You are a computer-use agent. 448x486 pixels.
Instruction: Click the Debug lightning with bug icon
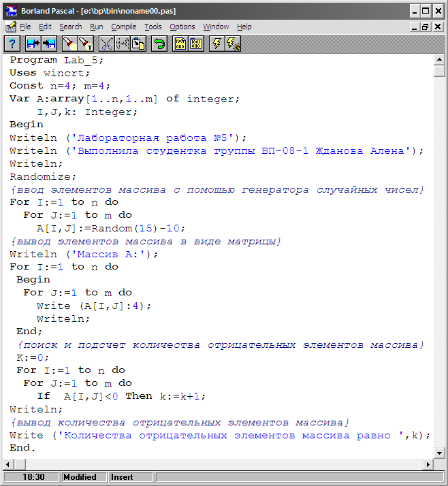(233, 44)
